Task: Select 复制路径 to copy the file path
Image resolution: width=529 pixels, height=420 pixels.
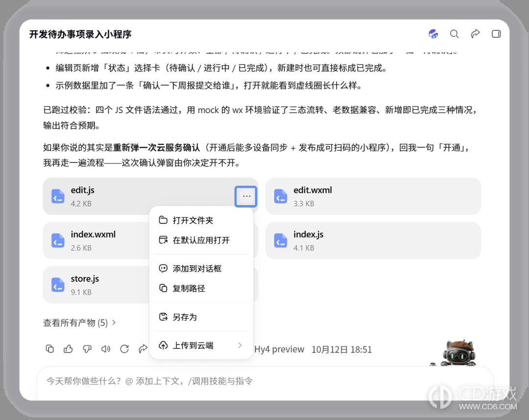Action: point(201,288)
